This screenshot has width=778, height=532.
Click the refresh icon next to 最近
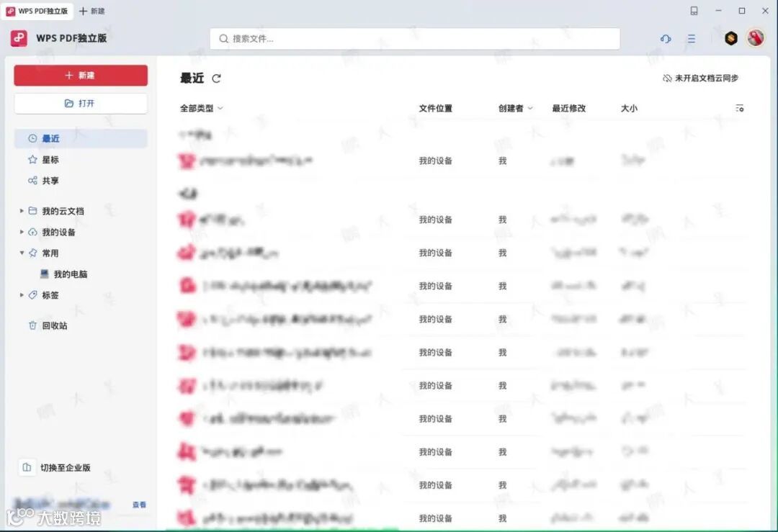216,78
